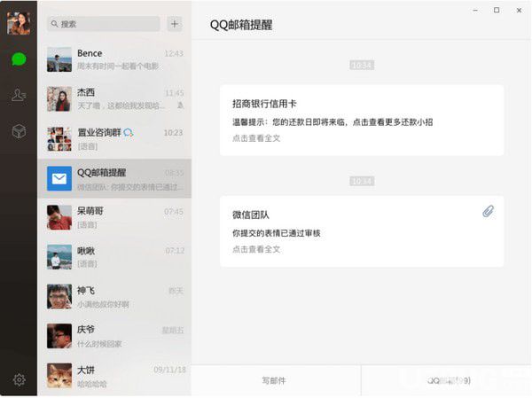
Task: Minimize the WeChat window
Action: [475, 11]
